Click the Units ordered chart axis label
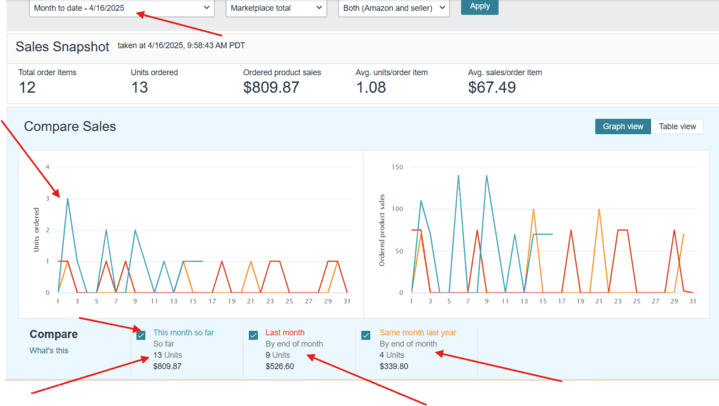Image resolution: width=719 pixels, height=406 pixels. point(36,230)
